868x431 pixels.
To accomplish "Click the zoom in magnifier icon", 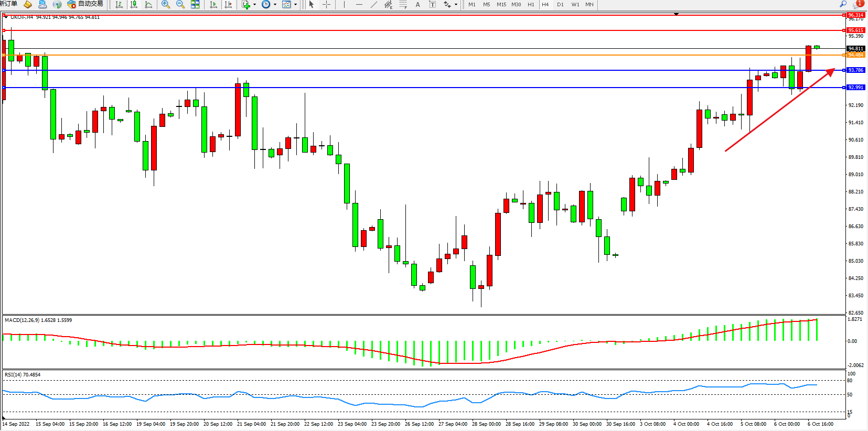I will (166, 4).
